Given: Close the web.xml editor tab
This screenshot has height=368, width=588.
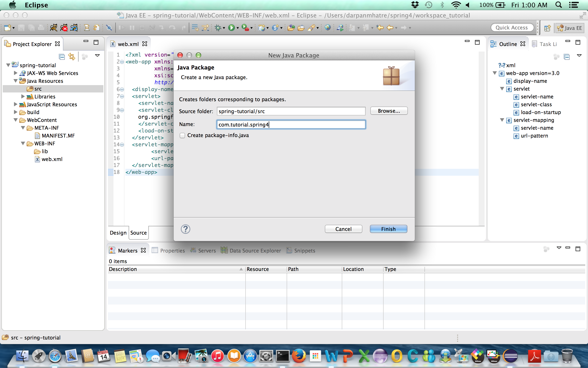Looking at the screenshot, I should (144, 44).
